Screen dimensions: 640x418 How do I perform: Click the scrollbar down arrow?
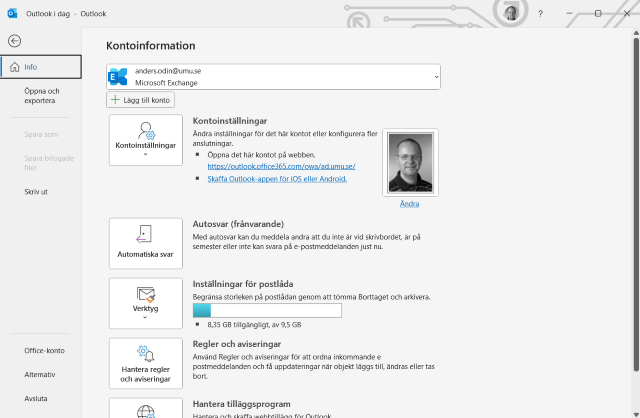pos(636,414)
